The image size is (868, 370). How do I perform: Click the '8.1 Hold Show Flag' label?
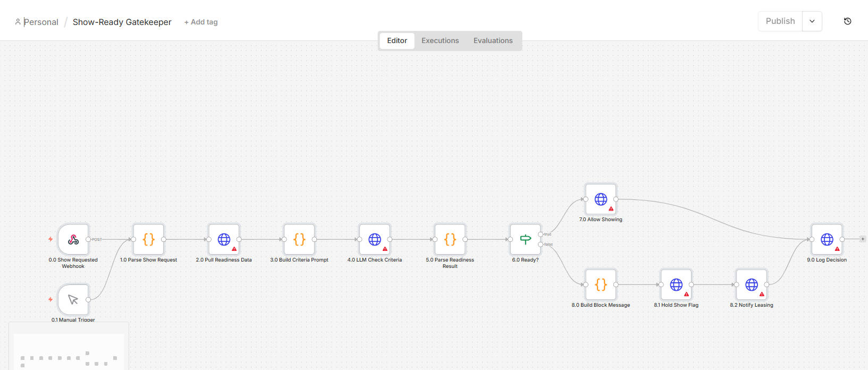(x=676, y=305)
